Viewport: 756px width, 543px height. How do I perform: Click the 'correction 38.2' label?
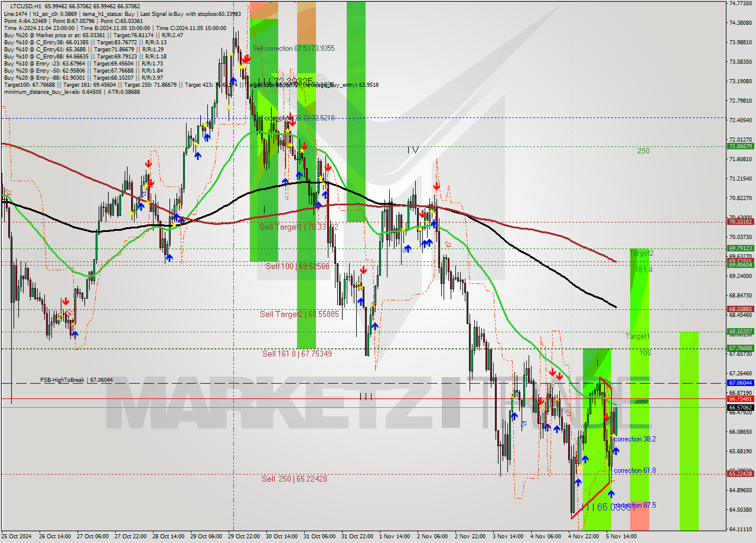point(634,439)
